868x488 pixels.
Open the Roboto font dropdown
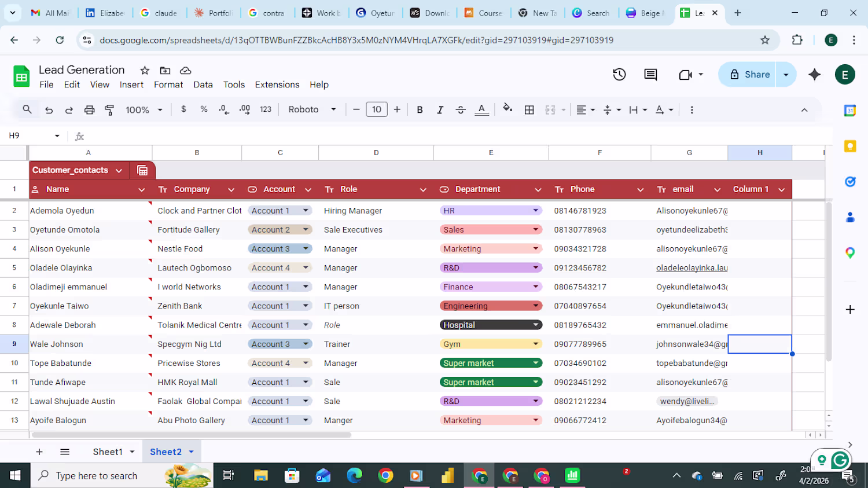[x=312, y=109]
